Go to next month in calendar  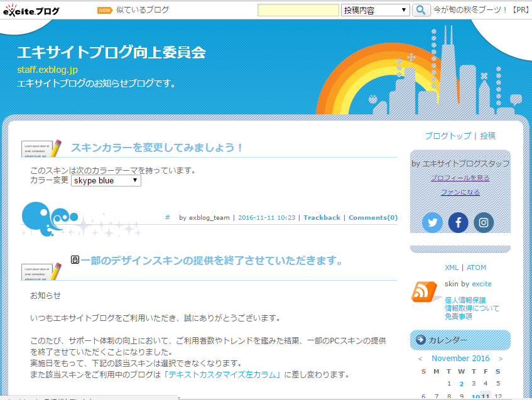coord(501,359)
